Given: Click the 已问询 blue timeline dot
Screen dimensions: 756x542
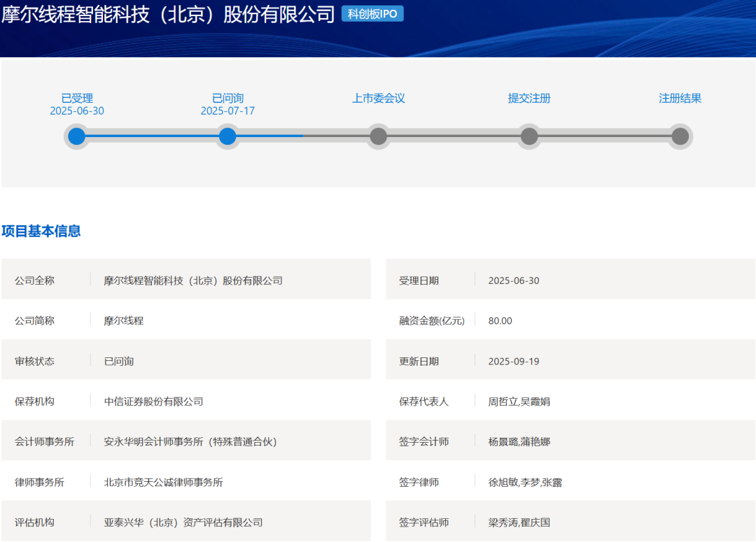Looking at the screenshot, I should pyautogui.click(x=227, y=136).
